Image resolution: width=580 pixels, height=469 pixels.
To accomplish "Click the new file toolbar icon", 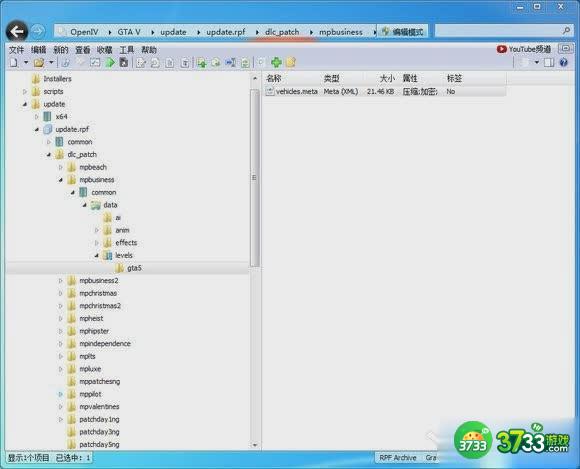I will click(14, 63).
